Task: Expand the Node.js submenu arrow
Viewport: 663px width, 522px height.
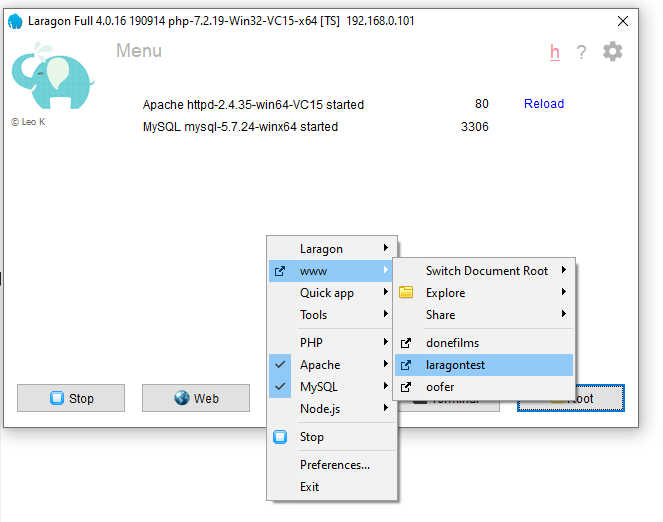Action: pyautogui.click(x=386, y=407)
